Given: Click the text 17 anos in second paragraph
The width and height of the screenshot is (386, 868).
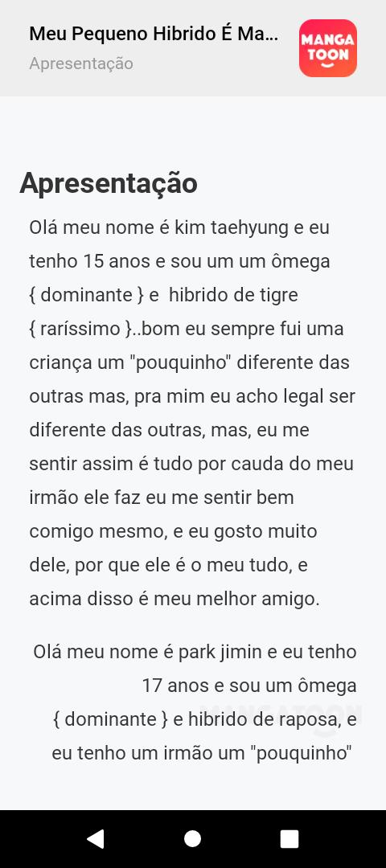Looking at the screenshot, I should [175, 686].
